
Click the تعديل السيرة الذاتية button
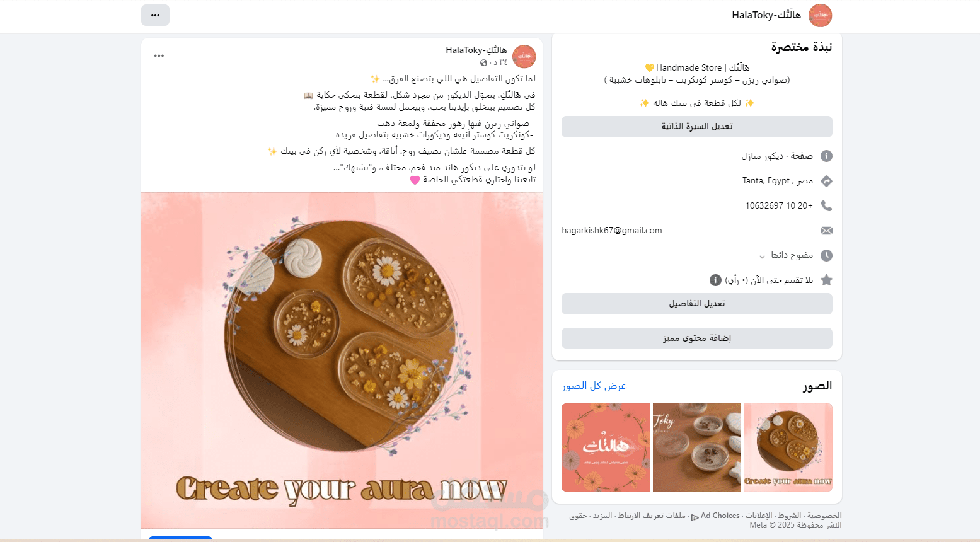(696, 127)
